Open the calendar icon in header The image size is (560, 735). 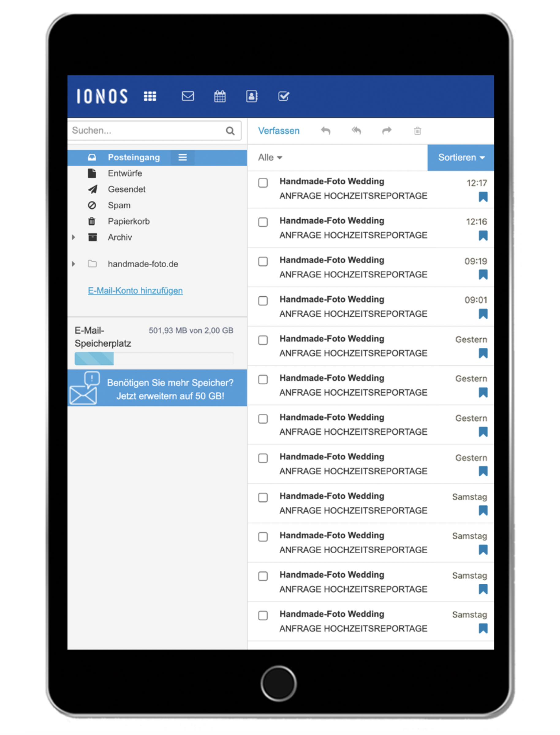point(220,96)
